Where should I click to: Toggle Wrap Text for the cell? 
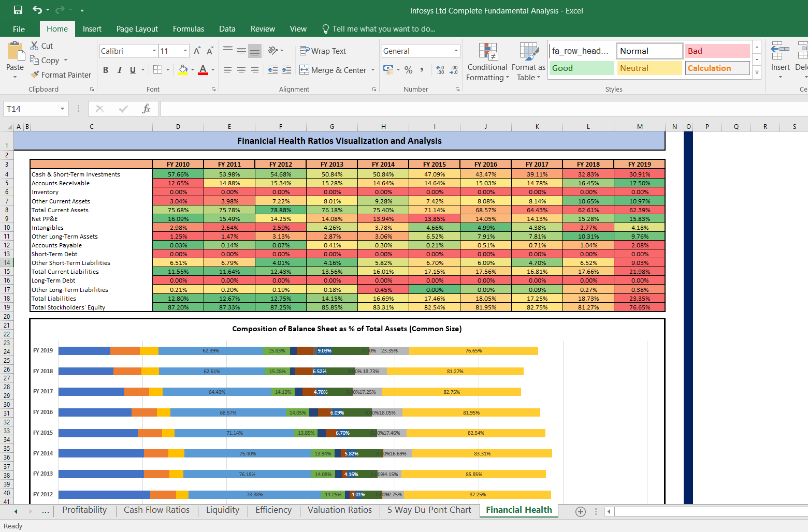[x=323, y=51]
